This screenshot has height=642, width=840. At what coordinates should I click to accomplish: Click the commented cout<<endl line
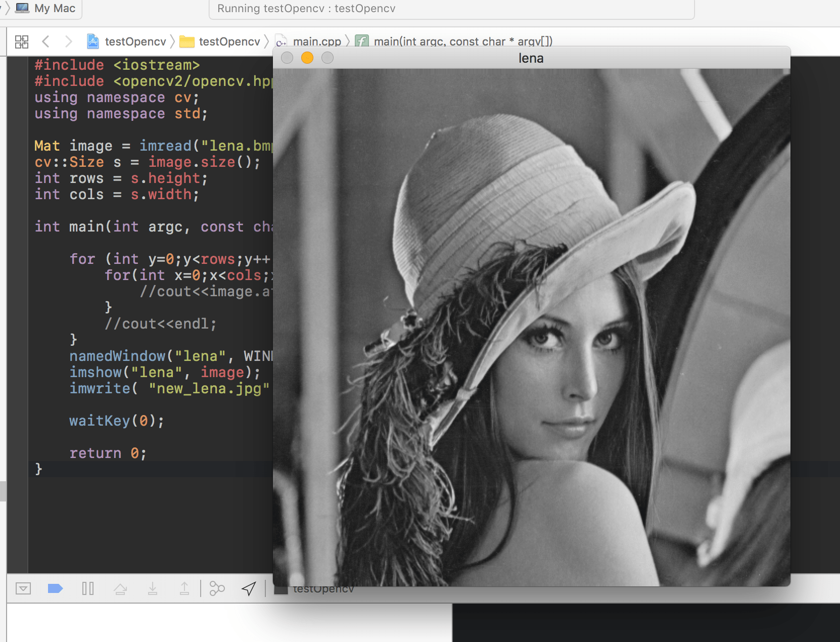pyautogui.click(x=161, y=324)
